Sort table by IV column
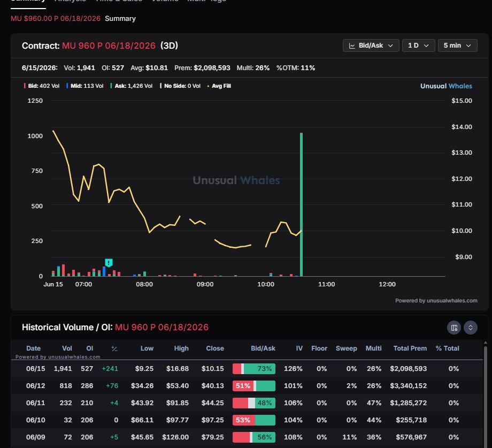 point(299,348)
